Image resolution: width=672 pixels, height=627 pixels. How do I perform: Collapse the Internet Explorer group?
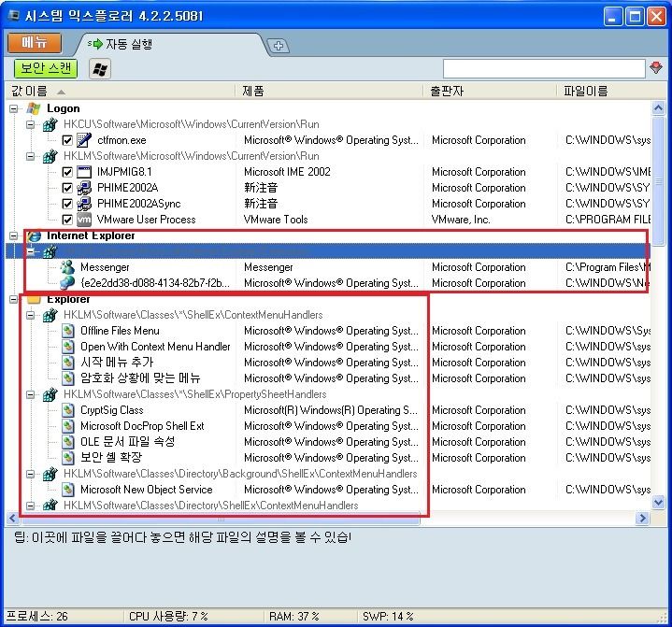tap(14, 235)
